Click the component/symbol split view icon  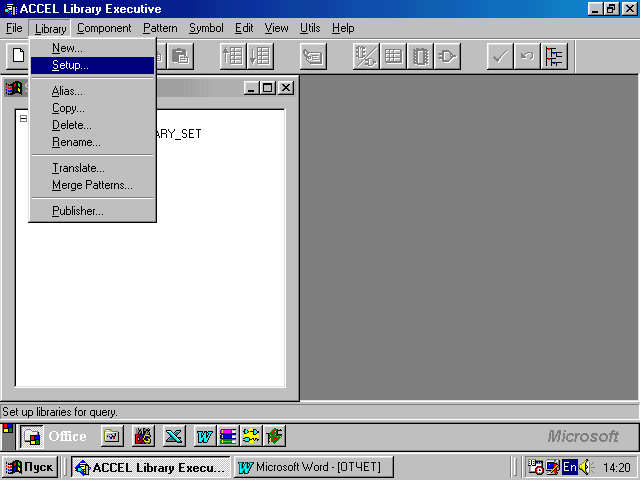[366, 56]
